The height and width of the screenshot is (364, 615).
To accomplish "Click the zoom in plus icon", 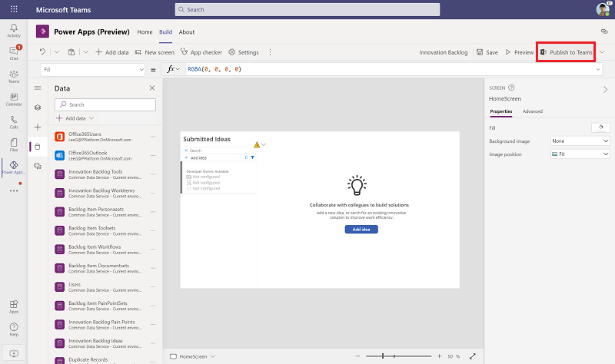I will [439, 356].
